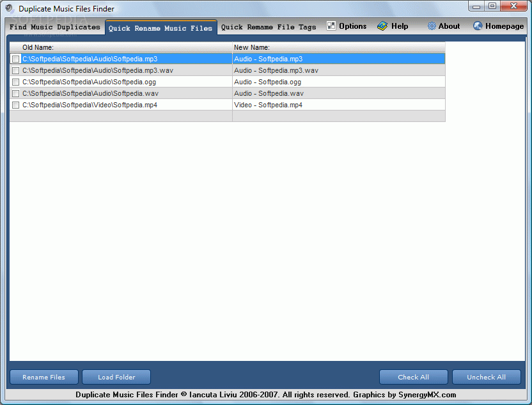Click the Rename Files button
Screen dimensions: 532x405
[44, 377]
